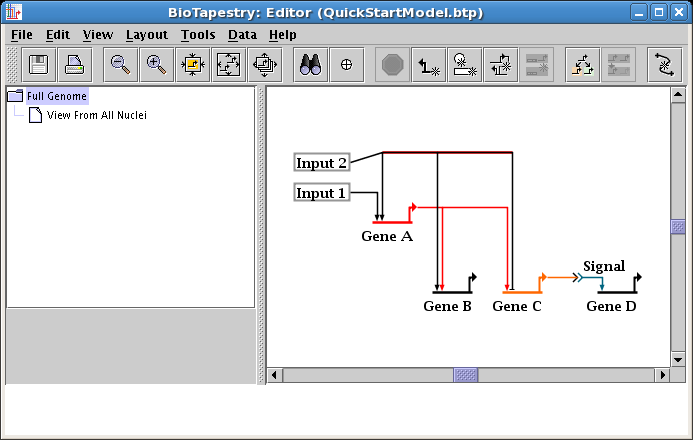Zoom in with the plus magnifier

(x=156, y=64)
